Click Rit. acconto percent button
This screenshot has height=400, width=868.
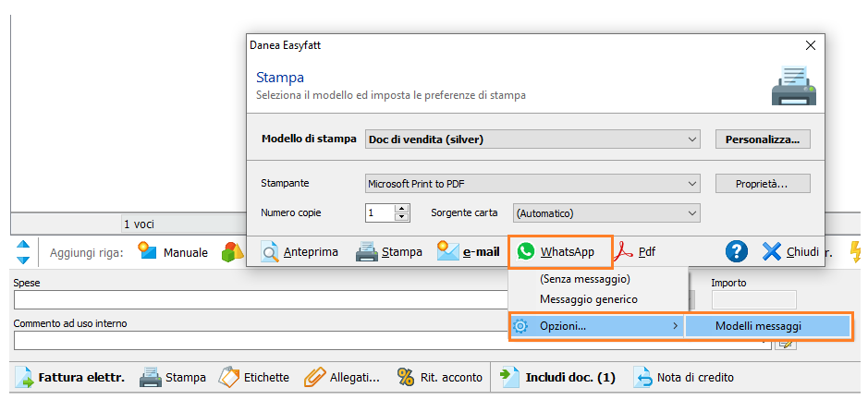(439, 377)
